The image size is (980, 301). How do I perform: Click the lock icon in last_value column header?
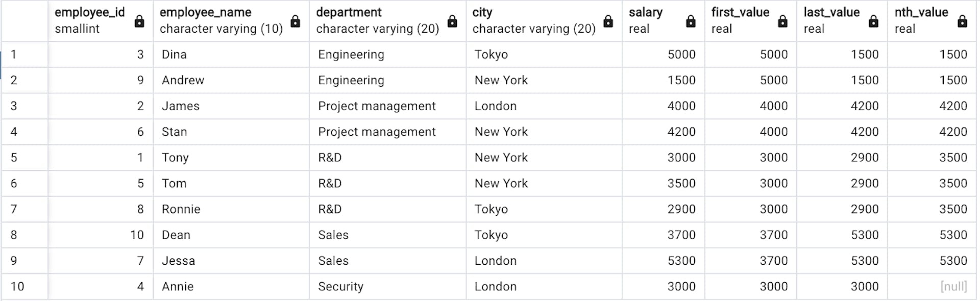tap(873, 21)
